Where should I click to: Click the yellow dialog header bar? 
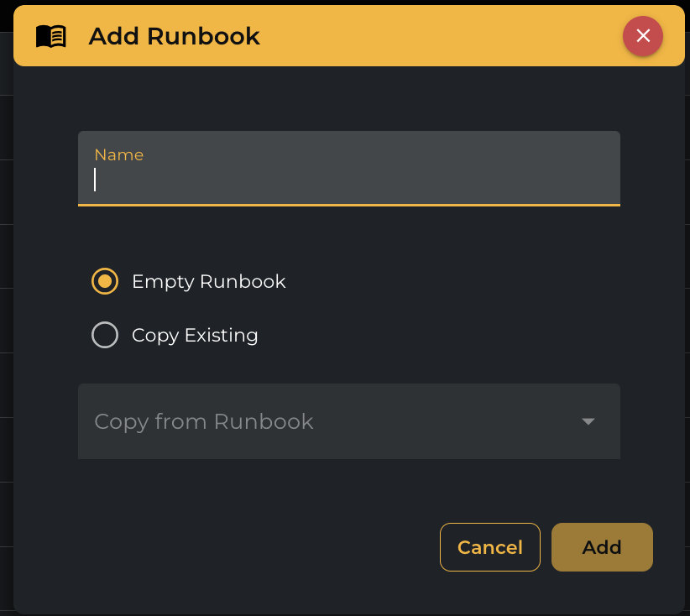tap(420, 36)
